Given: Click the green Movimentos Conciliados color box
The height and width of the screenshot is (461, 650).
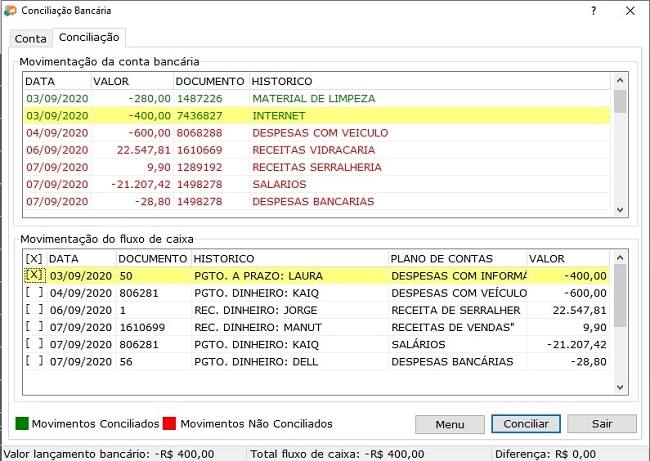Looking at the screenshot, I should (22, 423).
